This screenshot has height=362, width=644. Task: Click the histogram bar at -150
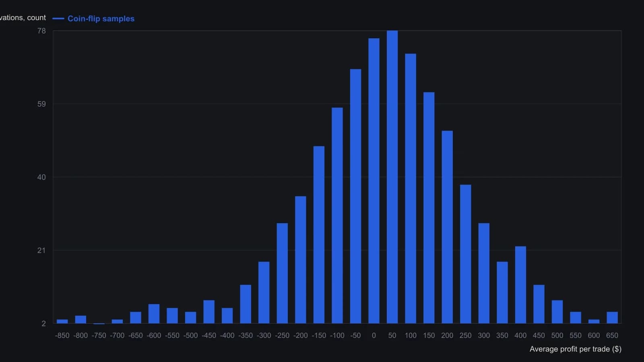click(x=319, y=235)
